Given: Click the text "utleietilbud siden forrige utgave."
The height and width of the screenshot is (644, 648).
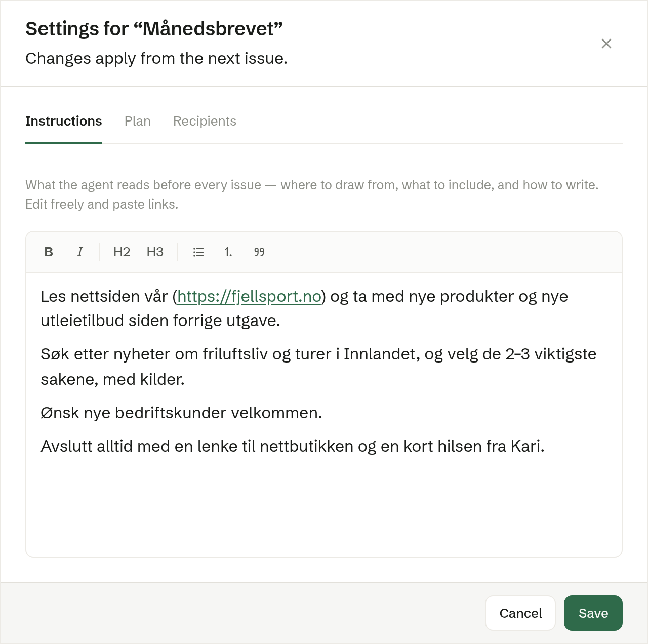Looking at the screenshot, I should click(160, 320).
